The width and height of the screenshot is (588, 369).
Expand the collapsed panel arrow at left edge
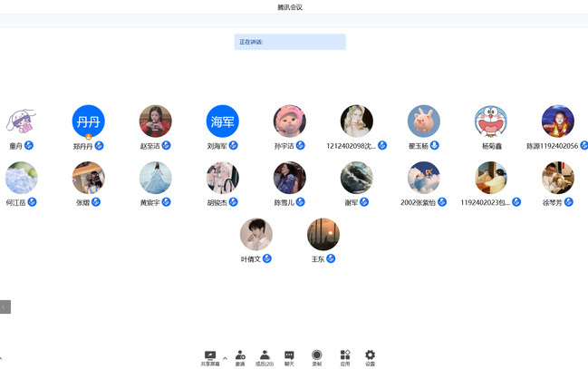coord(5,306)
